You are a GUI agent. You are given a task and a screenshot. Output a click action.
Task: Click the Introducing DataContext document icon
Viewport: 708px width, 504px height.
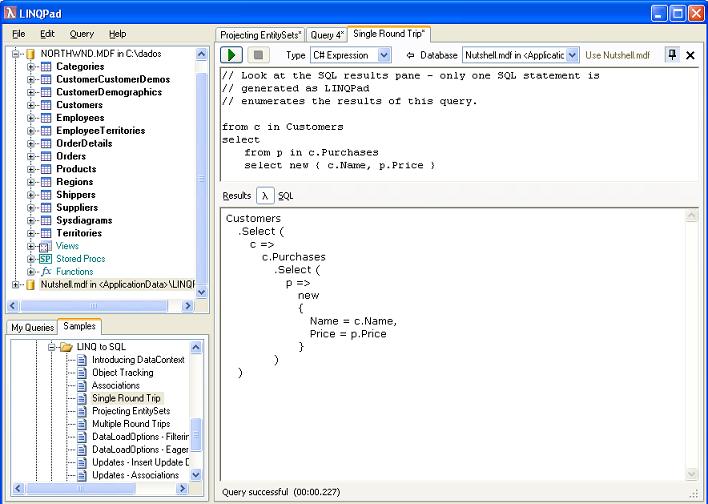point(82,360)
